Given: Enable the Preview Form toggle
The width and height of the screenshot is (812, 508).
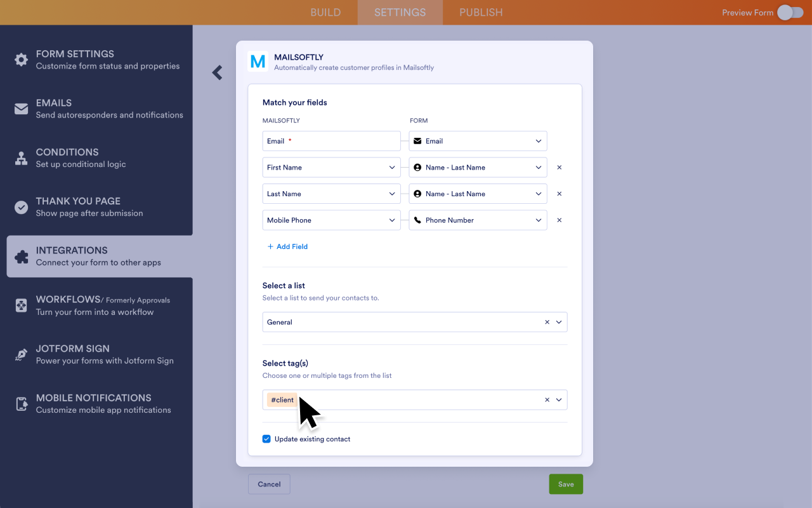Looking at the screenshot, I should [x=790, y=12].
